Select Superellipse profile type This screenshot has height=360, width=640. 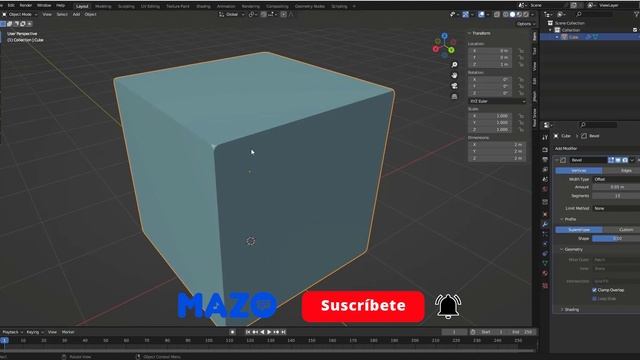click(x=579, y=230)
